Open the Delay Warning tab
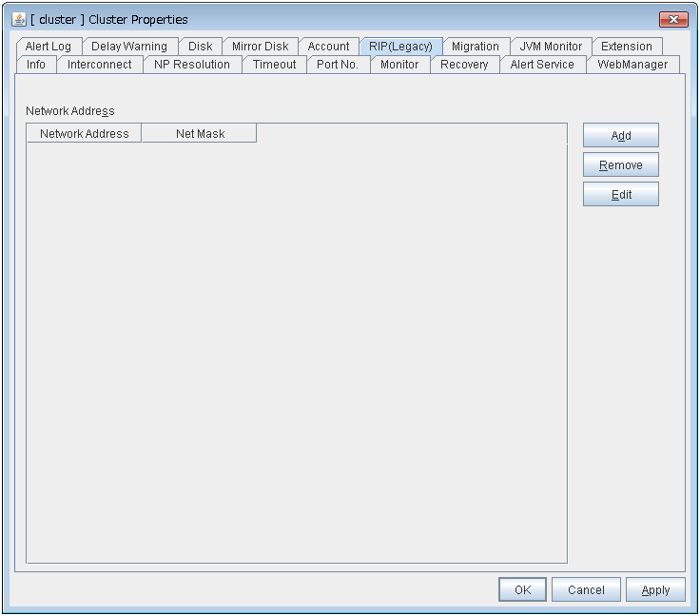Viewport: 700px width, 616px height. (x=128, y=47)
